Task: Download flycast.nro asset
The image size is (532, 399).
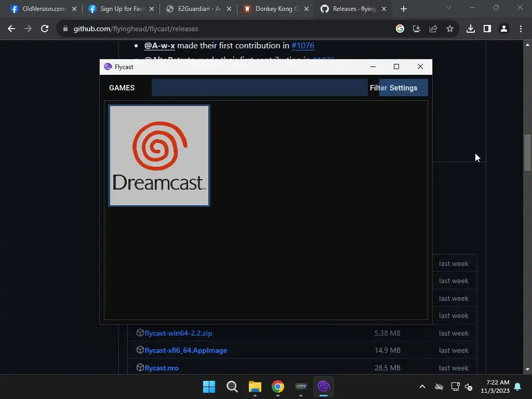Action: point(162,368)
